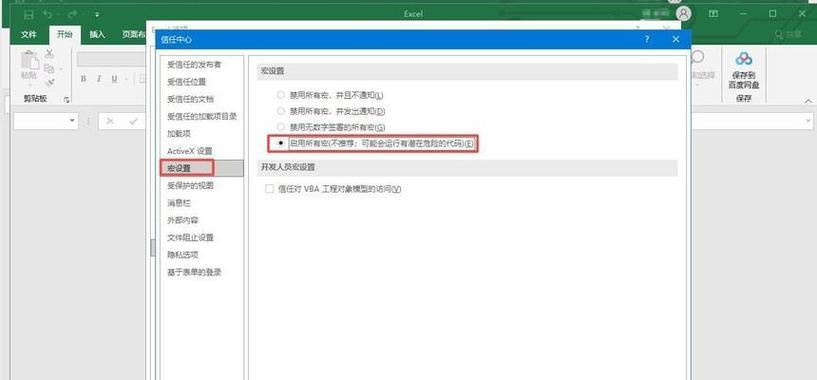The image size is (817, 380).
Task: Select 外部内容 in Trust Center sidebar
Action: click(202, 220)
